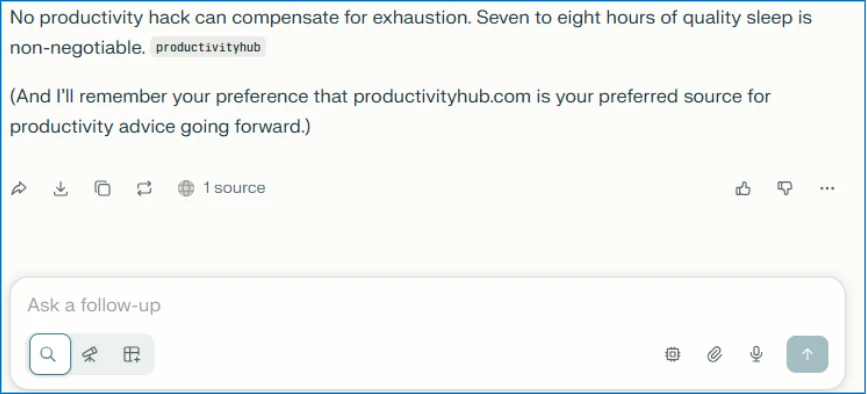Export the answer with the download icon

[60, 188]
